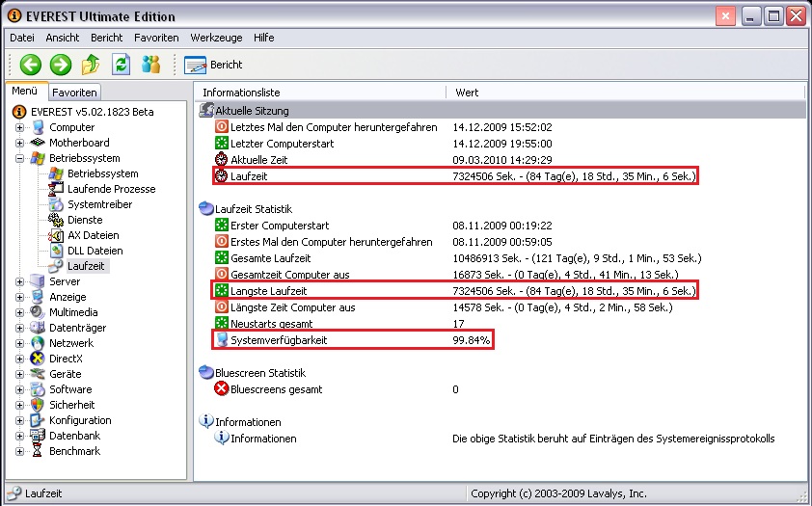The image size is (812, 506).
Task: Open the Bericht report toolbar button
Action: click(x=213, y=65)
